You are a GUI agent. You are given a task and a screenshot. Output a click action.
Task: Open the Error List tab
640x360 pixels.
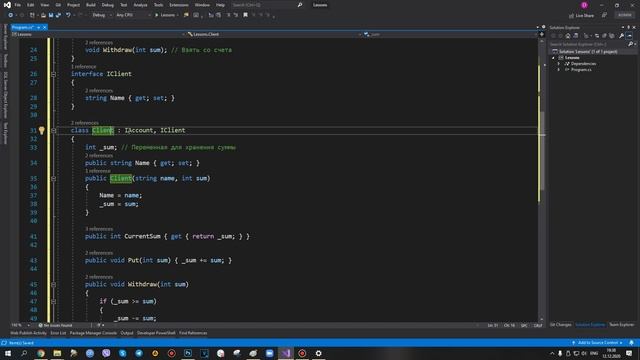point(58,333)
